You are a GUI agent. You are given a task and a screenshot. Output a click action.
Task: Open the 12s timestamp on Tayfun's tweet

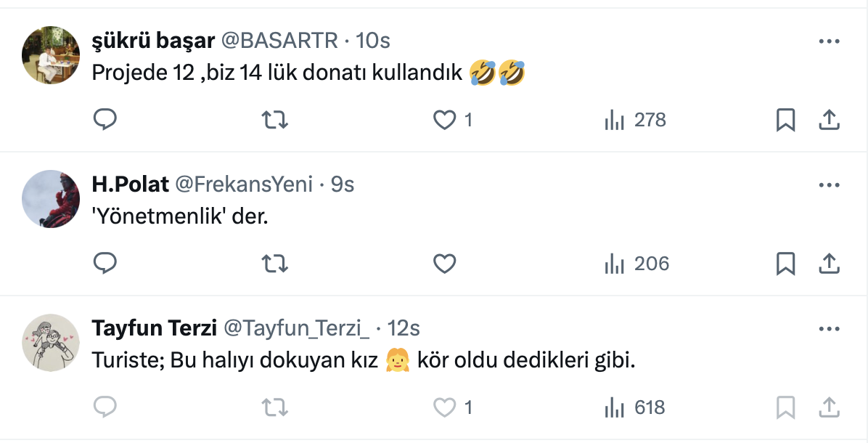[404, 329]
